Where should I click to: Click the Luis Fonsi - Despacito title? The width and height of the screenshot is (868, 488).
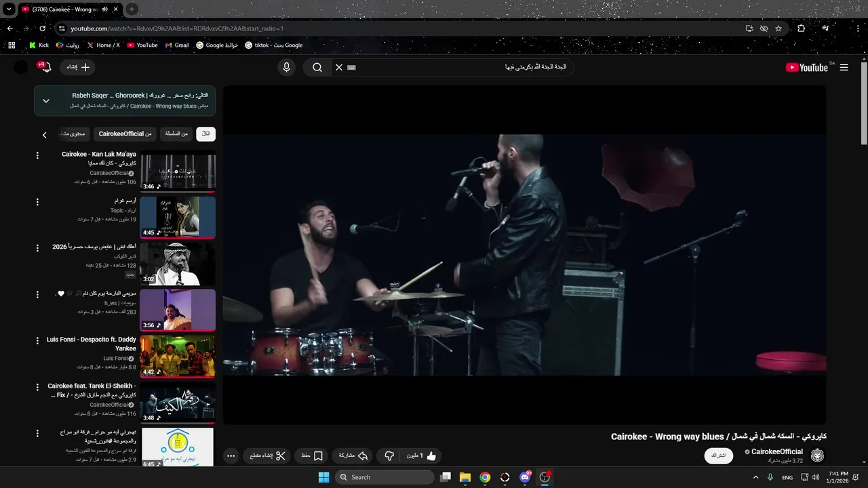(x=92, y=344)
